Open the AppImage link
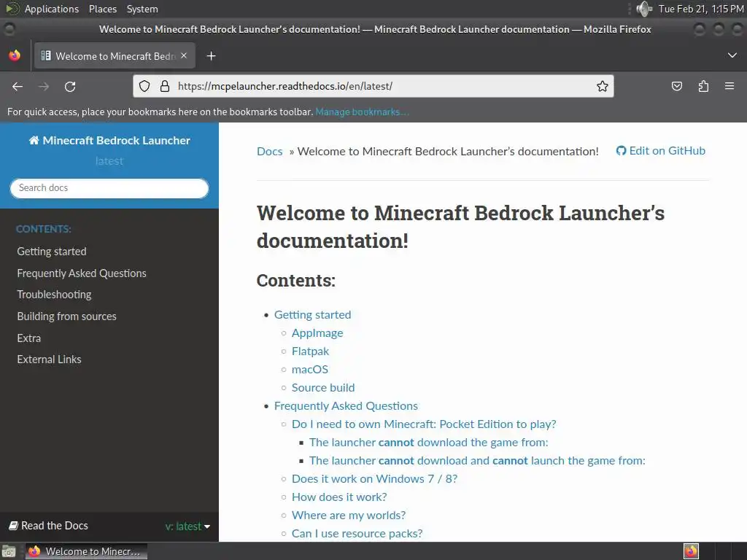The width and height of the screenshot is (747, 560). pyautogui.click(x=317, y=333)
